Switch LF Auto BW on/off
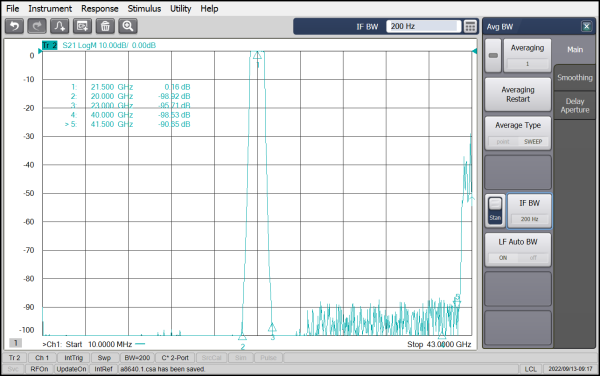The height and width of the screenshot is (376, 600). click(518, 250)
